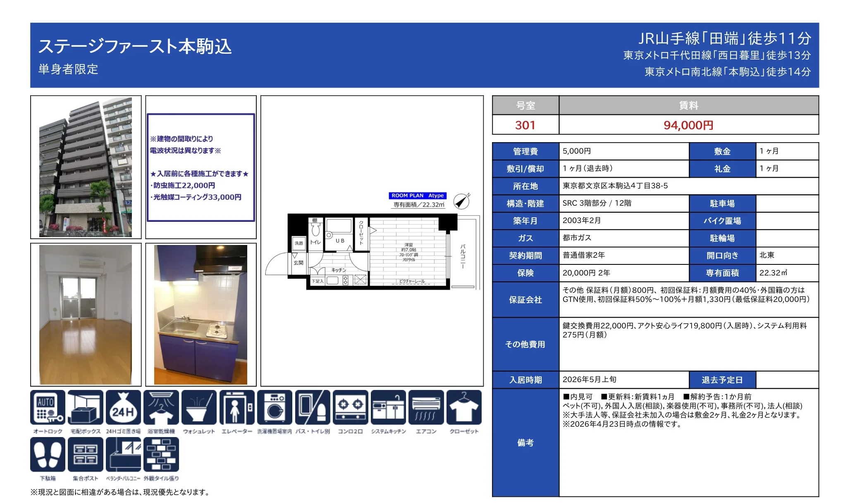850x504 pixels.
Task: Click the closet (クローゼット) shirt icon
Action: pyautogui.click(x=464, y=407)
